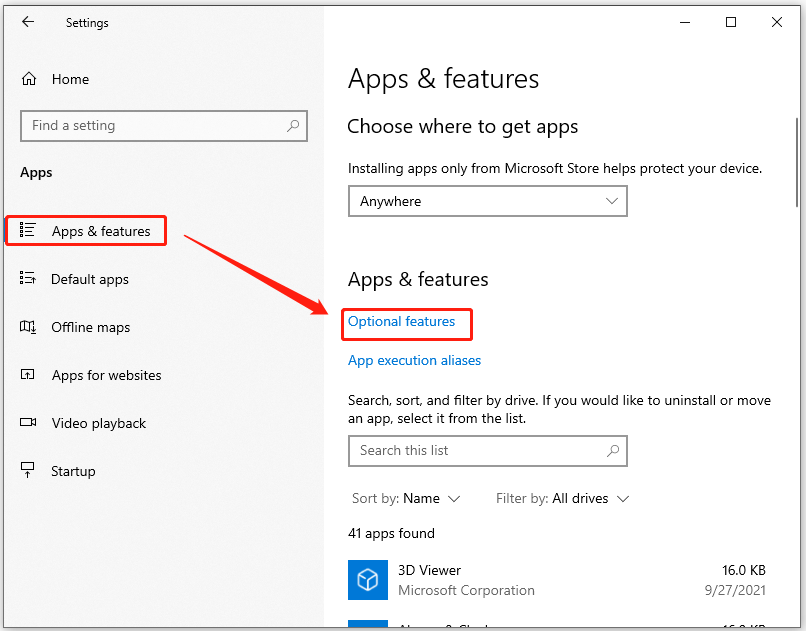The height and width of the screenshot is (631, 806).
Task: Click the Search this list field
Action: coord(470,451)
